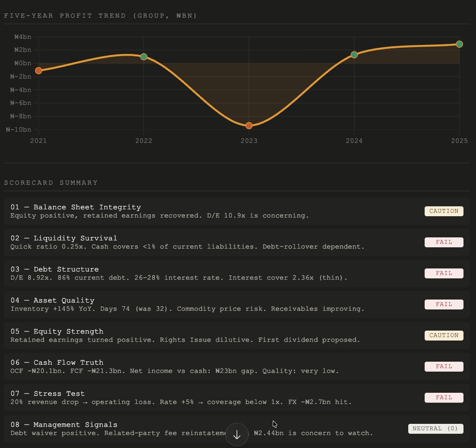Click FAIL badge on Cash Flow Truth
Image resolution: width=476 pixels, height=448 pixels.
(x=444, y=367)
